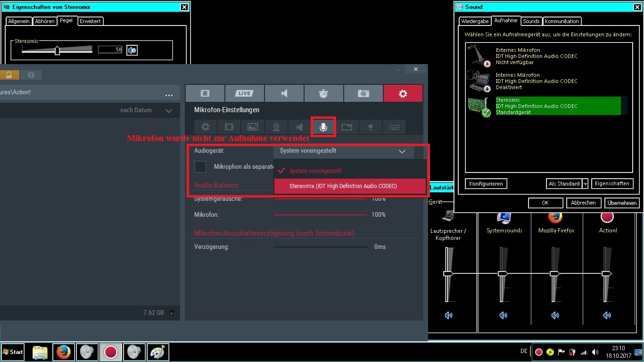Click the orange lock icon in Action!
Screen dimensions: 644x362
click(9, 75)
